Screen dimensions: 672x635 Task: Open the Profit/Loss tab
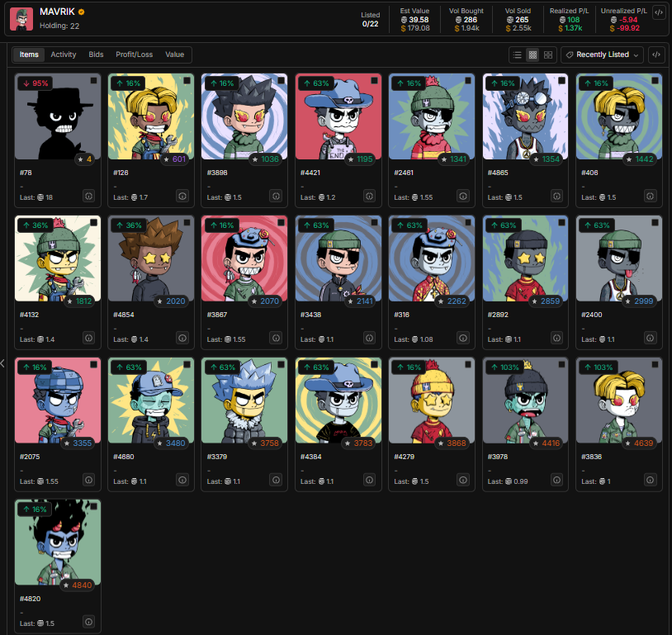click(134, 54)
